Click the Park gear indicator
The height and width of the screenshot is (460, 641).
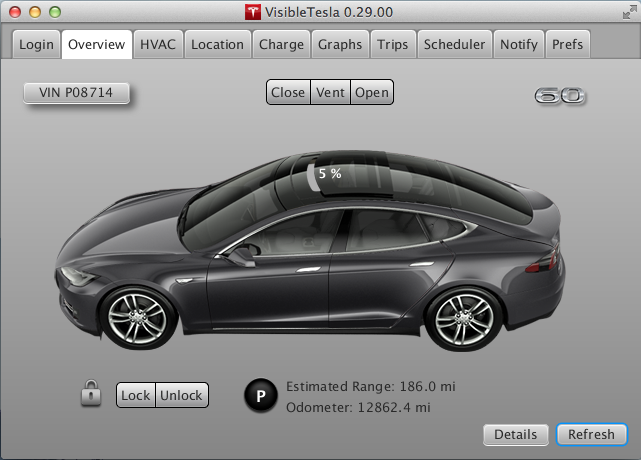(x=261, y=395)
